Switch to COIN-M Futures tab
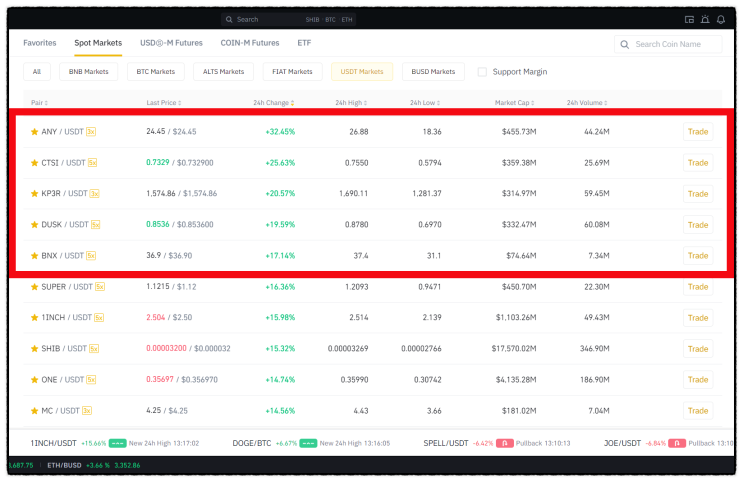This screenshot has height=482, width=743. pos(250,43)
